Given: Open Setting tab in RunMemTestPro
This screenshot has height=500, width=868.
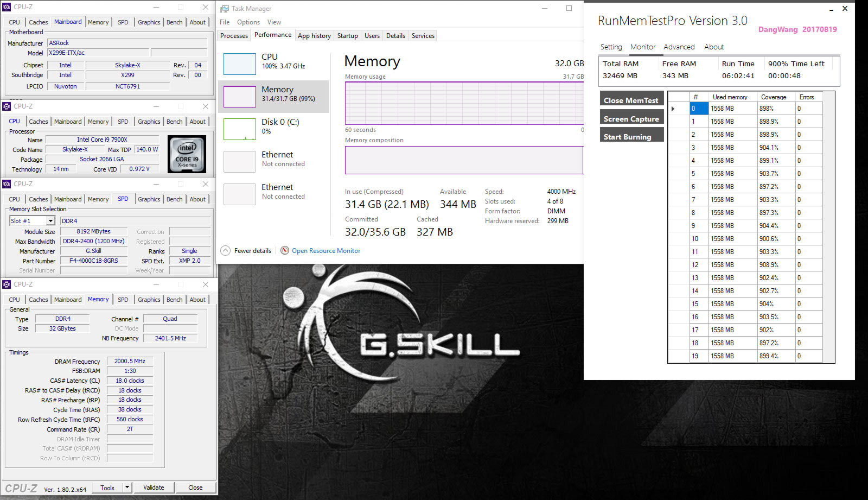Looking at the screenshot, I should 611,47.
